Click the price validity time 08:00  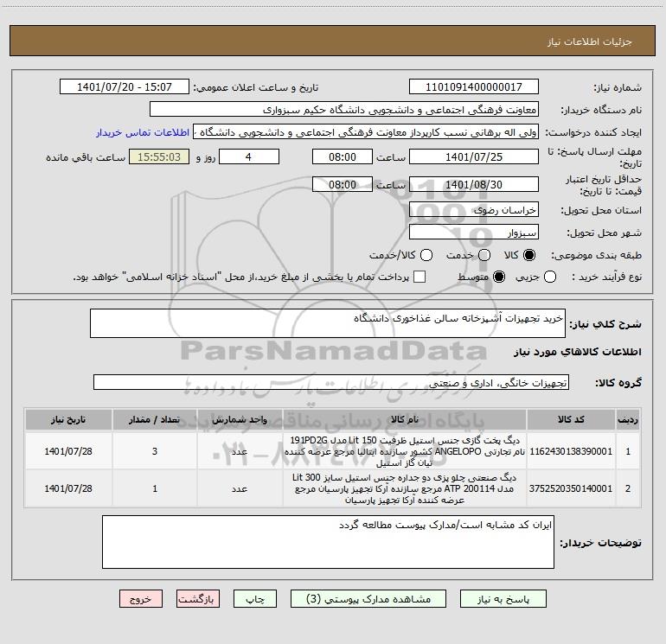(x=343, y=184)
